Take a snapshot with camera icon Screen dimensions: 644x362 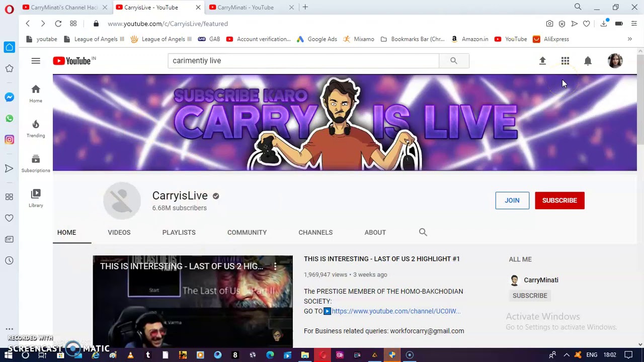tap(549, 24)
